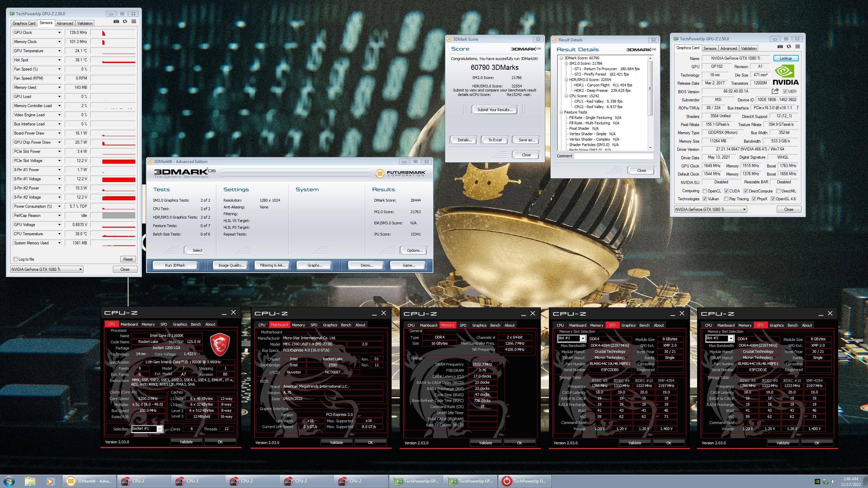Viewport: 868px width, 488px height.
Task: Click camera icon in right GPU-Z window
Action: coord(780,47)
